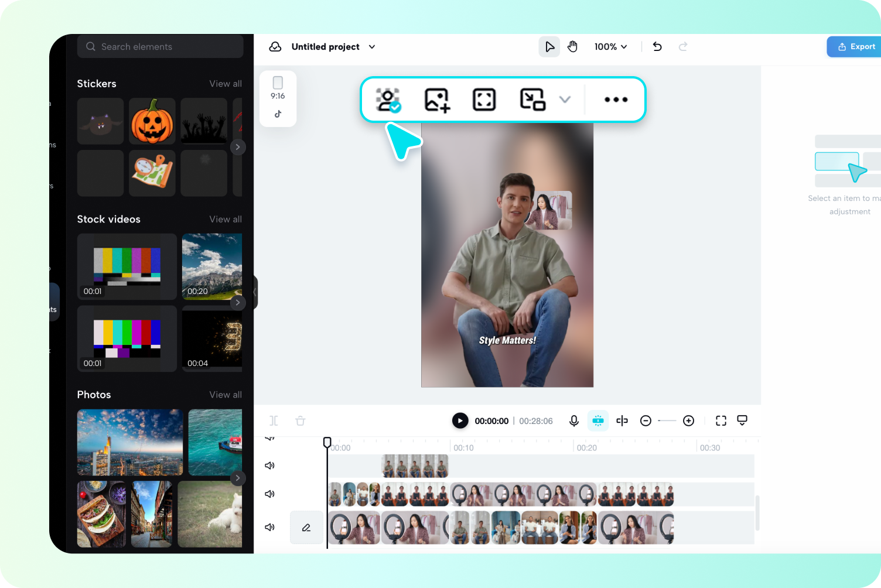The image size is (881, 588).
Task: Mute the bottom audio track
Action: 269,527
